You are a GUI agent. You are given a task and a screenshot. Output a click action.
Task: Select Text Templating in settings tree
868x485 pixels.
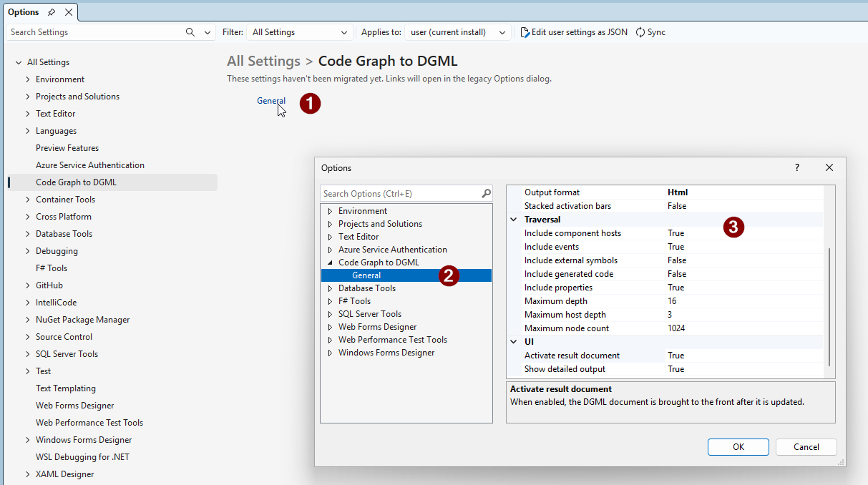(x=66, y=388)
